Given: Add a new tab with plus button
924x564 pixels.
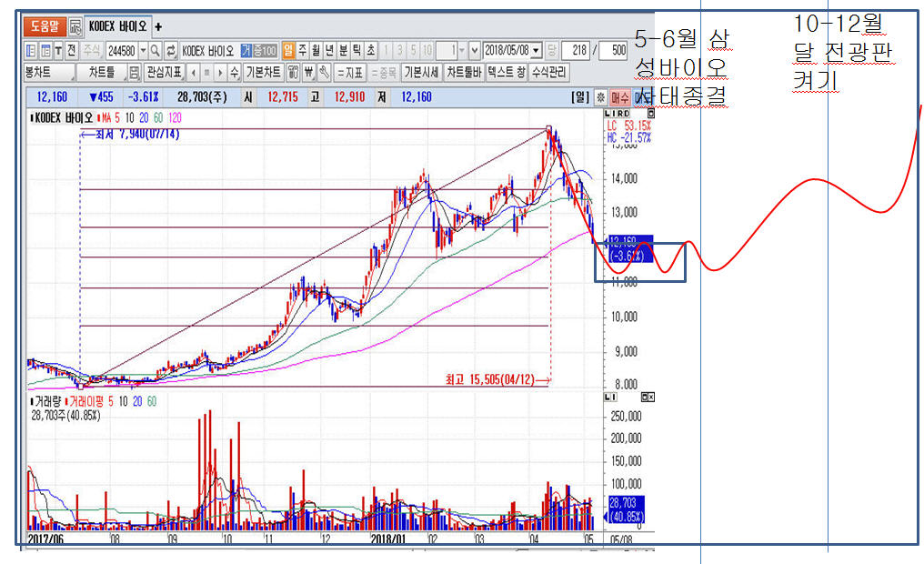Looking at the screenshot, I should click(x=158, y=27).
